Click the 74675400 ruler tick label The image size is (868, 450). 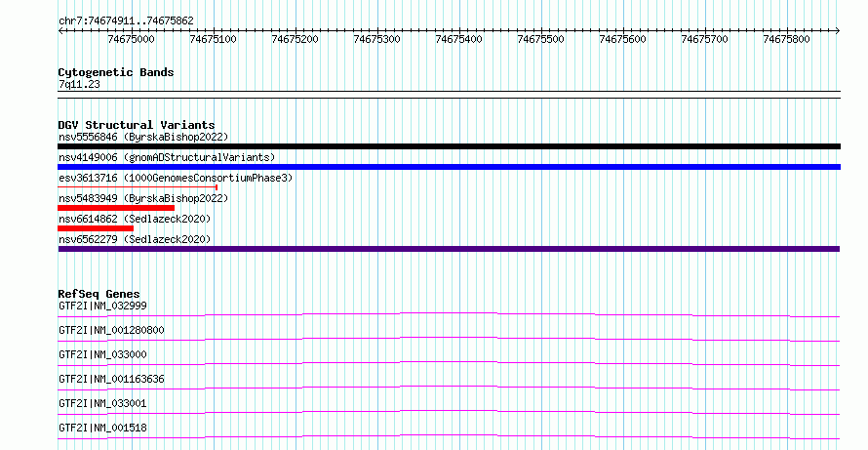coord(459,39)
